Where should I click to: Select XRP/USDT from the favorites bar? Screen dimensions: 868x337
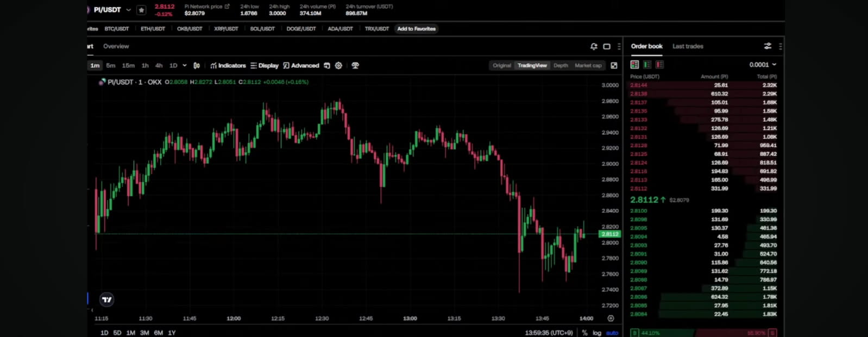click(226, 29)
